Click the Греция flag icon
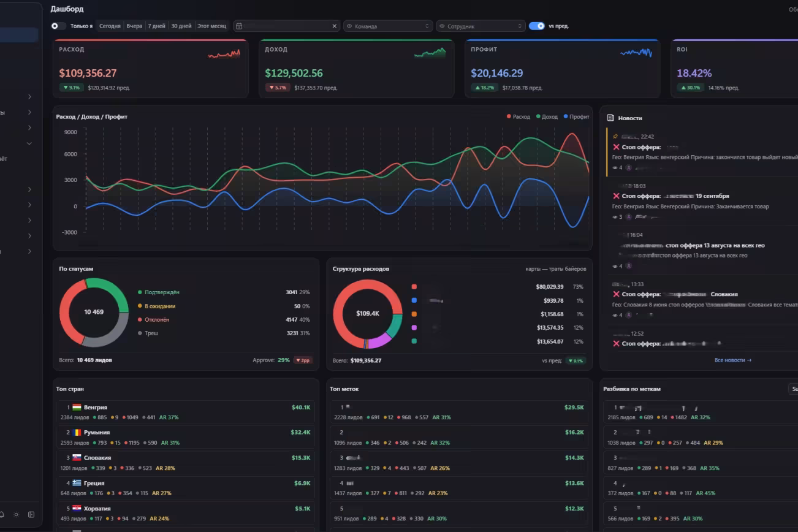 tap(77, 483)
